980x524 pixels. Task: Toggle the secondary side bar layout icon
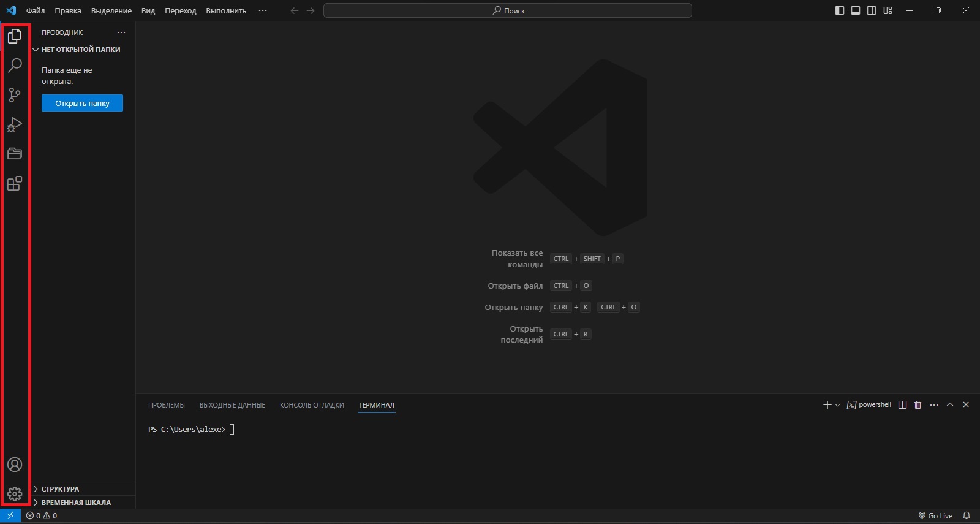[x=872, y=10]
